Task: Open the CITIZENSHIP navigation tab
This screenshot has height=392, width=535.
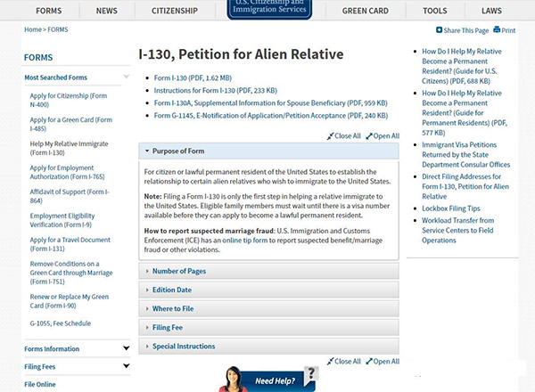Action: (x=174, y=12)
